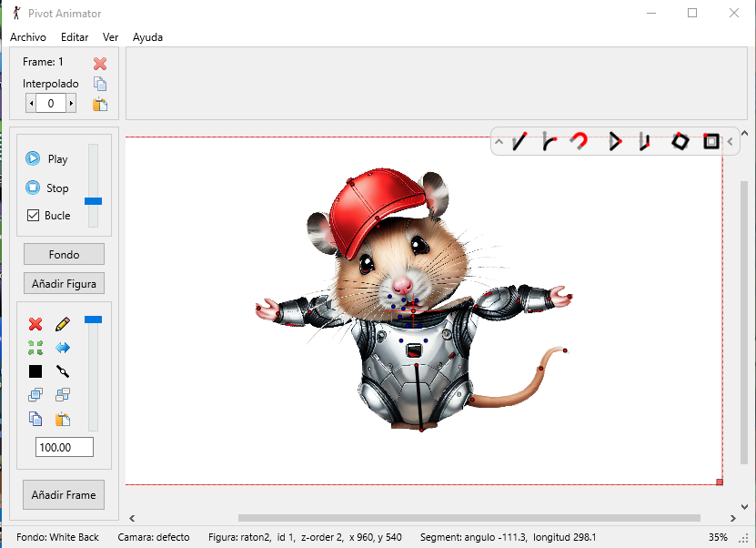Click vertical scrollbar up arrow
756x548 pixels.
(x=744, y=133)
